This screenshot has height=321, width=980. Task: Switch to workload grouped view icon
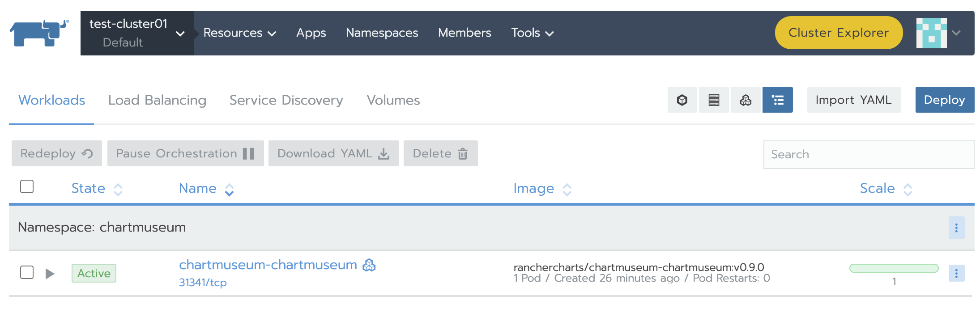coord(746,100)
